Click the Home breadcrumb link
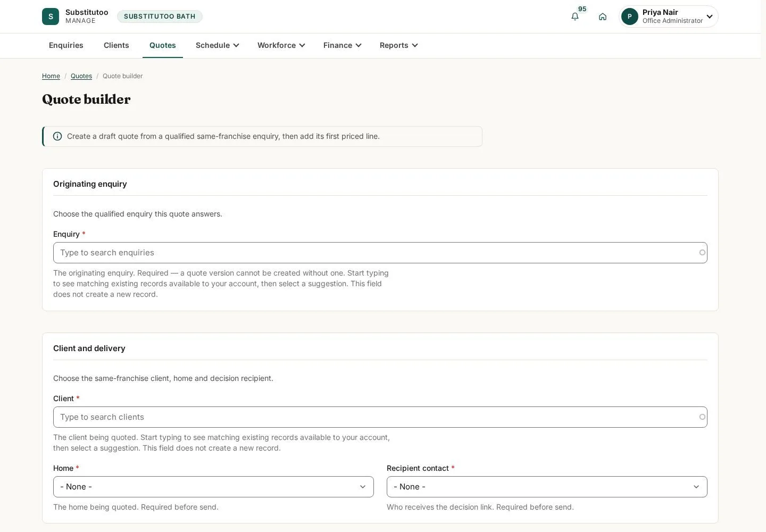 click(51, 76)
